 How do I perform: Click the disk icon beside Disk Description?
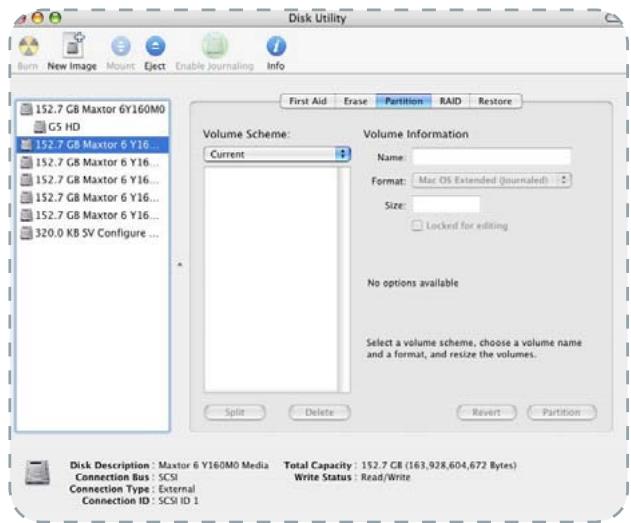(37, 473)
